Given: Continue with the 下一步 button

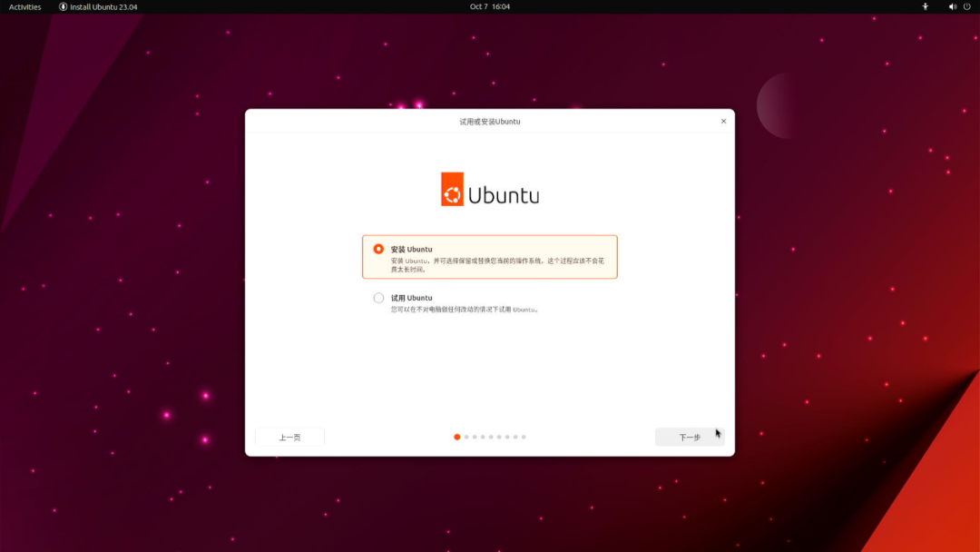Looking at the screenshot, I should 690,437.
